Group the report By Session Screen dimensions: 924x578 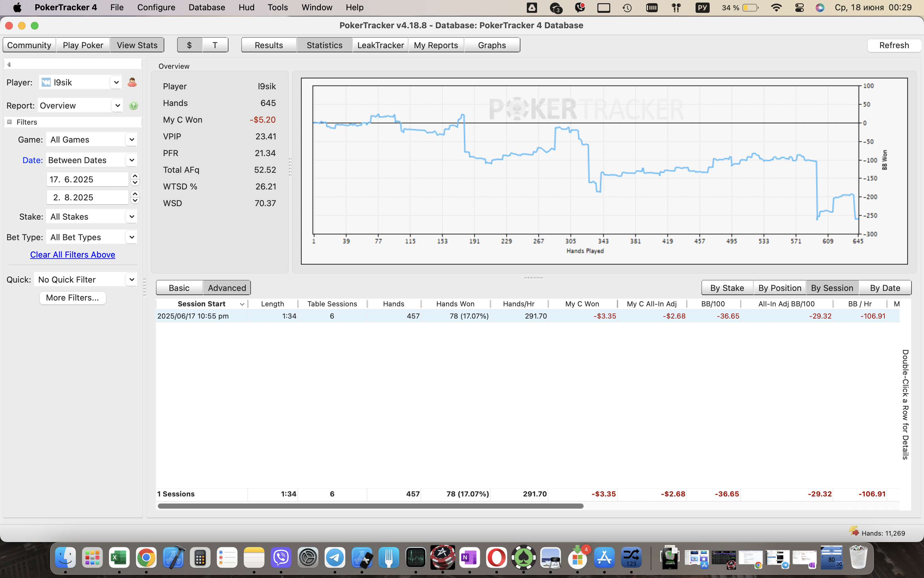(x=832, y=288)
